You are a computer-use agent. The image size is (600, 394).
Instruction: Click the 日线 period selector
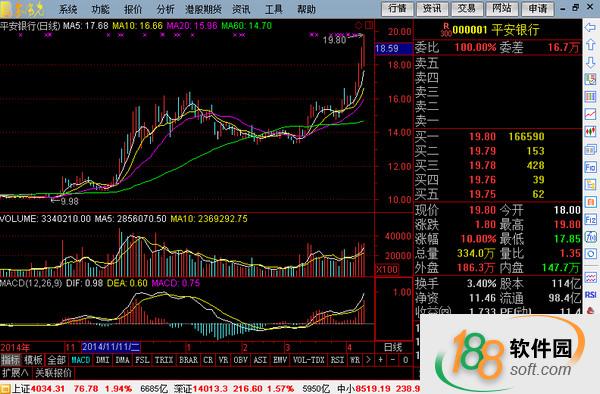click(393, 347)
